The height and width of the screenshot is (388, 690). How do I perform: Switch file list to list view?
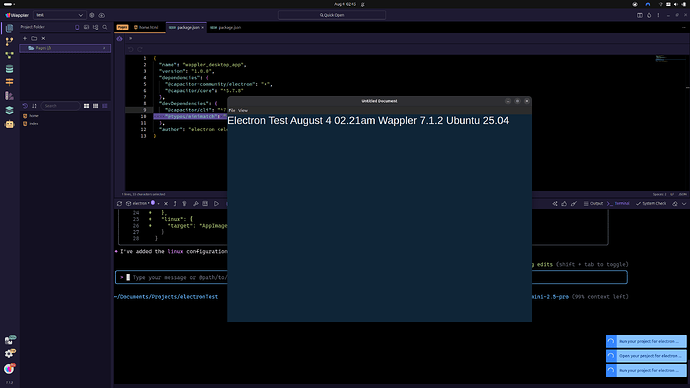click(105, 106)
